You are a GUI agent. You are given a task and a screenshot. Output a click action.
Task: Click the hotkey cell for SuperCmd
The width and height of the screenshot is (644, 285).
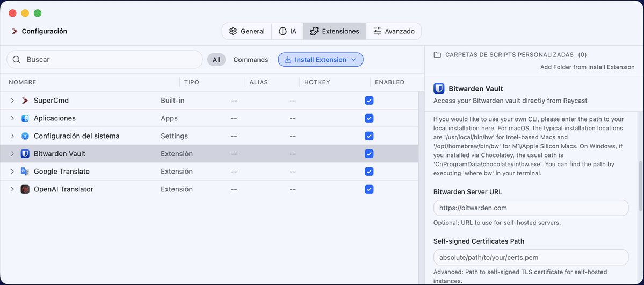(292, 101)
